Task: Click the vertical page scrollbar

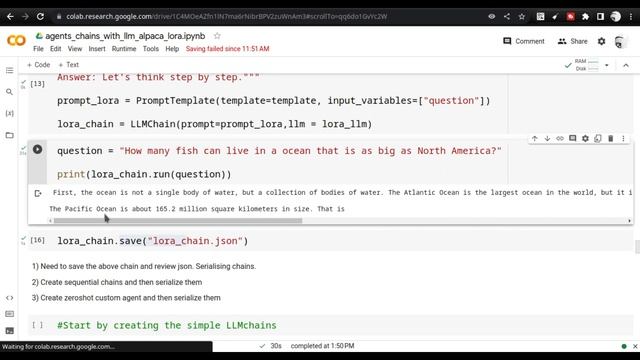Action: point(637,247)
